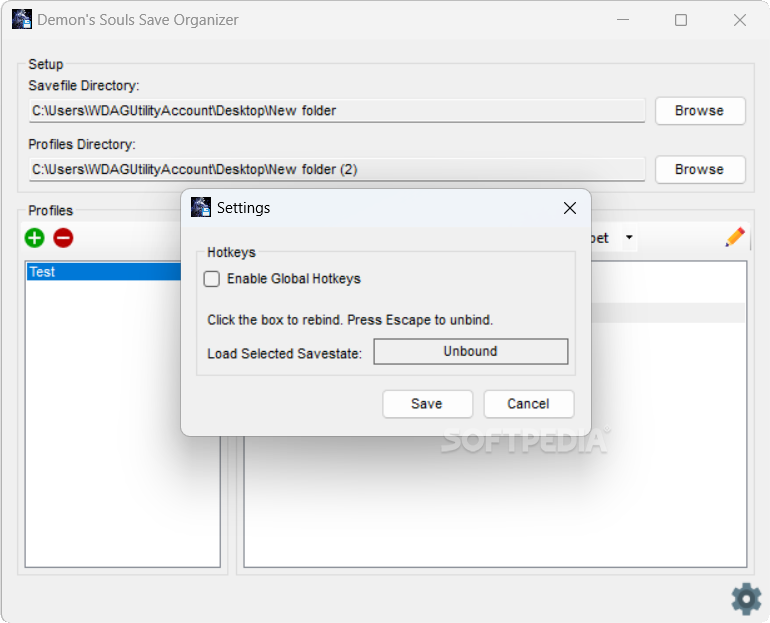Rebind Load Selected Savestate hotkey box

click(x=470, y=352)
